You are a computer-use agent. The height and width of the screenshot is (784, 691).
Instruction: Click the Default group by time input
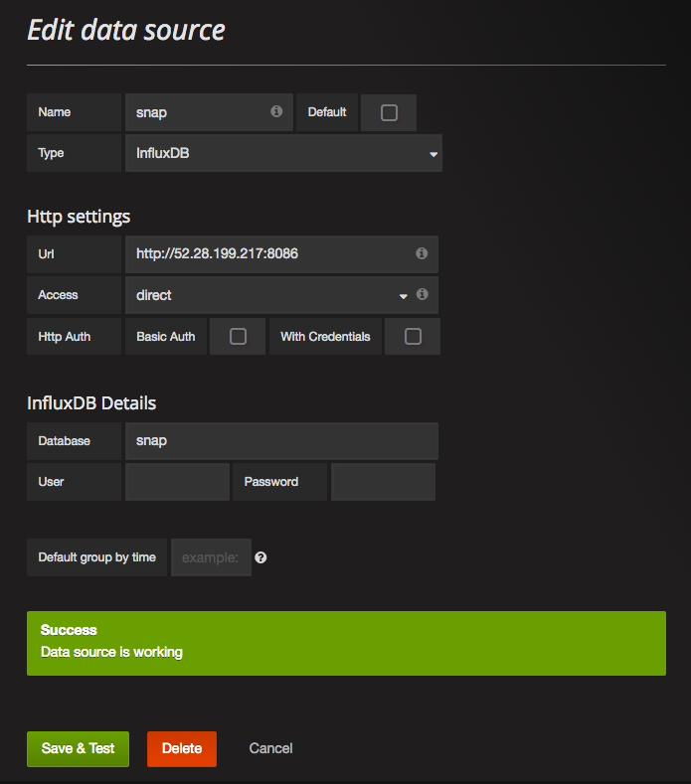pyautogui.click(x=211, y=557)
